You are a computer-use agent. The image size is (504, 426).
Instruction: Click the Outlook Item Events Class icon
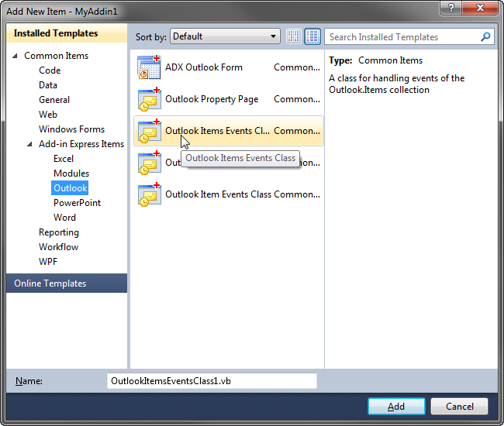(149, 194)
